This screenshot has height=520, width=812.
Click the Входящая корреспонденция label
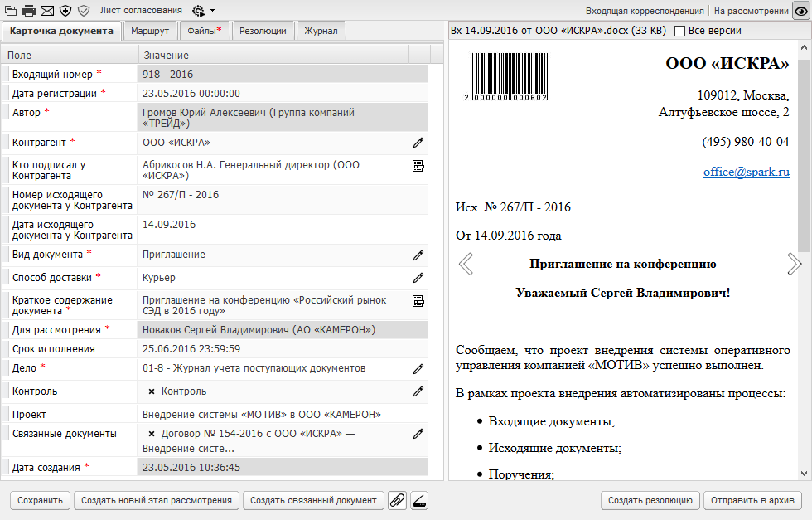[645, 11]
